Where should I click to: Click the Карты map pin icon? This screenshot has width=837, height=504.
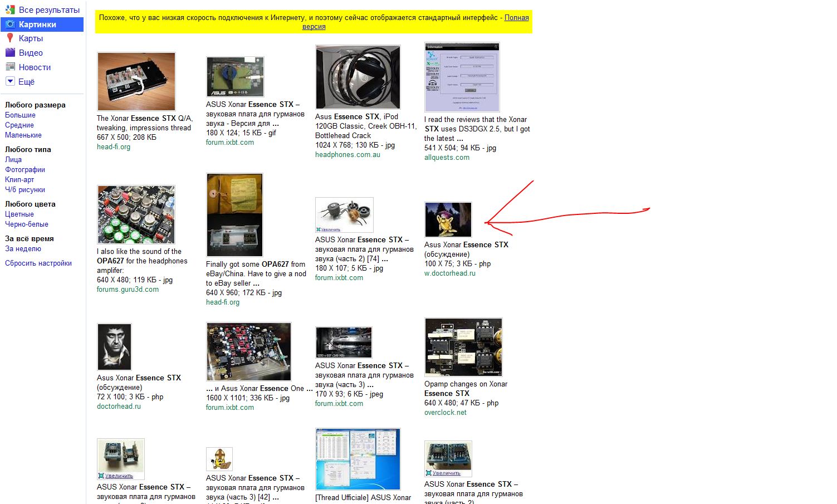tap(10, 38)
